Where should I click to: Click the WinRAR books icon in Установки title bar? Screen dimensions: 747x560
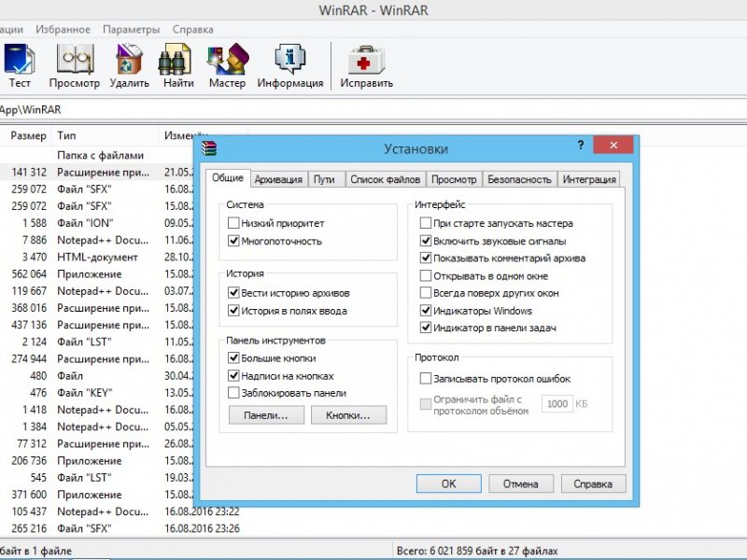208,148
